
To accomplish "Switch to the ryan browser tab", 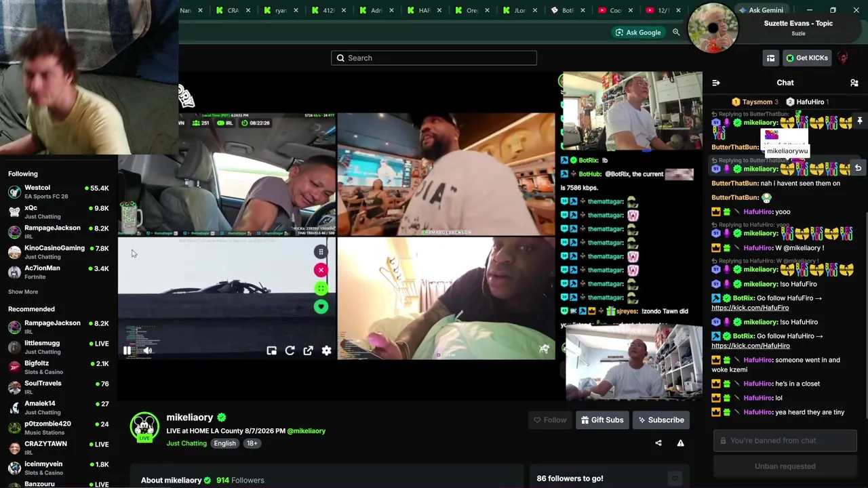I will (x=281, y=10).
